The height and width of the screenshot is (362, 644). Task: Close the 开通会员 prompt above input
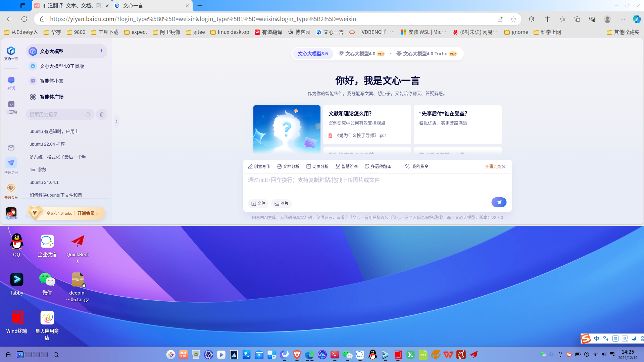[x=504, y=167]
